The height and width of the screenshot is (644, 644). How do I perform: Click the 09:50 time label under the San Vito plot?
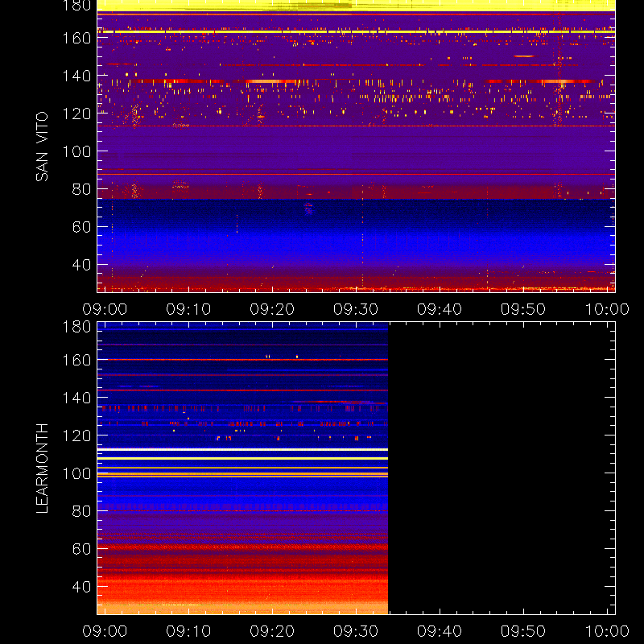click(523, 309)
